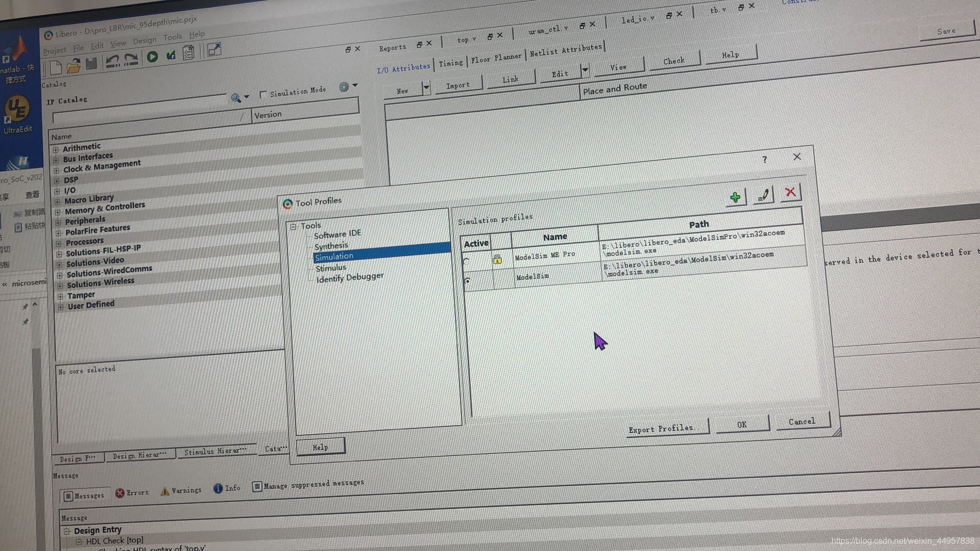Open the IP Catalog search dropdown arrow
The width and height of the screenshot is (980, 551).
tap(246, 97)
